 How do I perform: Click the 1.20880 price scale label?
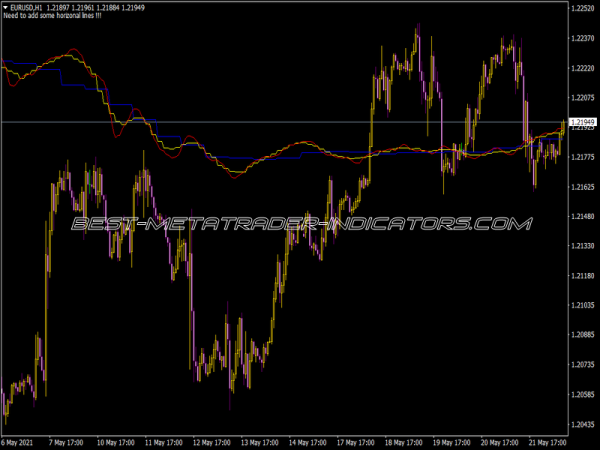582,335
